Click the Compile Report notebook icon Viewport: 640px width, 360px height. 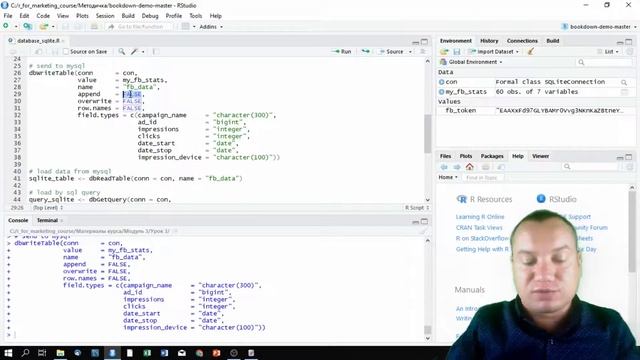[156, 51]
